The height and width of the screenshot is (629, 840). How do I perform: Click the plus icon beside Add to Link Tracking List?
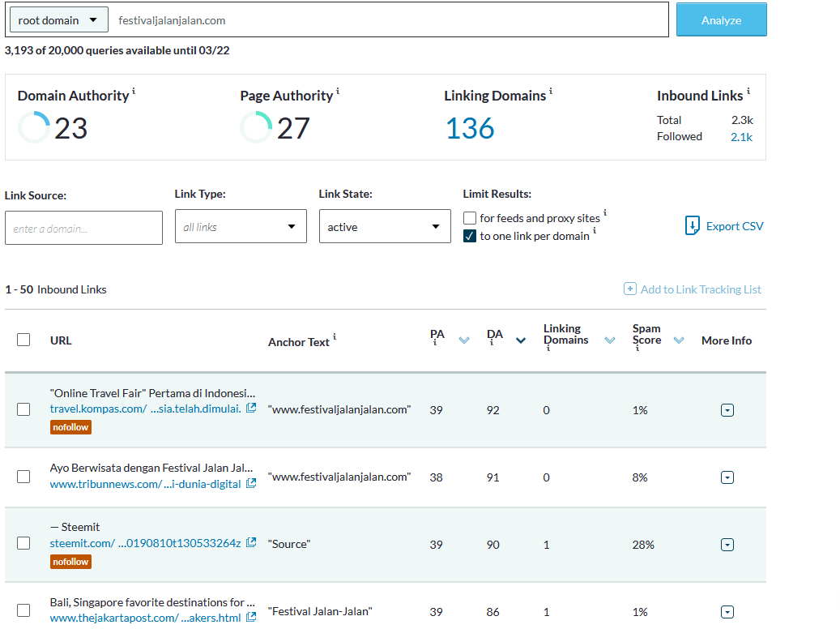630,289
